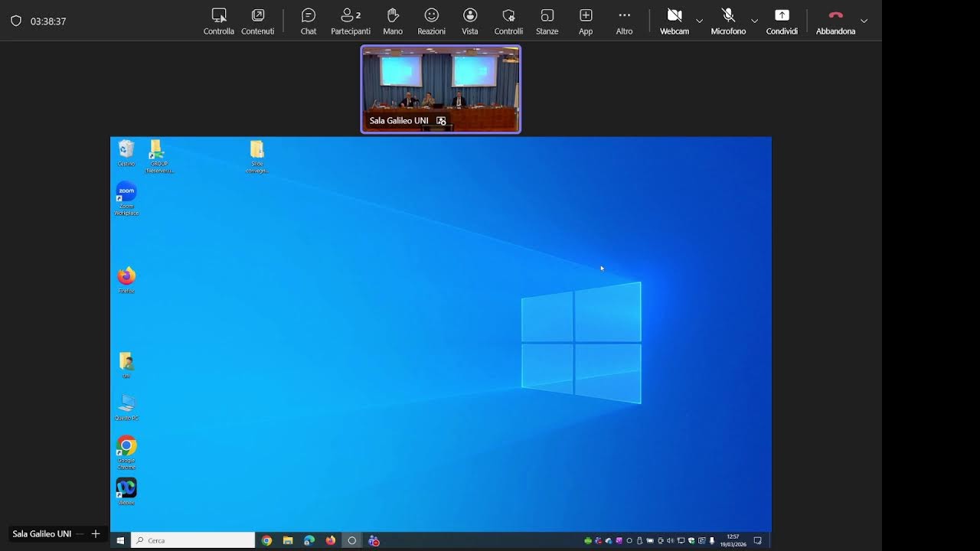Image resolution: width=980 pixels, height=551 pixels.
Task: Click the 12:57 taskbar clock
Action: pos(733,540)
